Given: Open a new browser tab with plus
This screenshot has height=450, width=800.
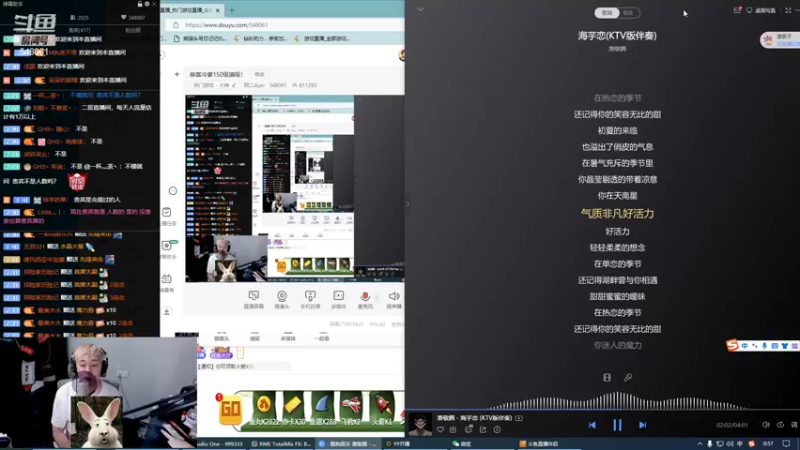Looking at the screenshot, I should (232, 10).
